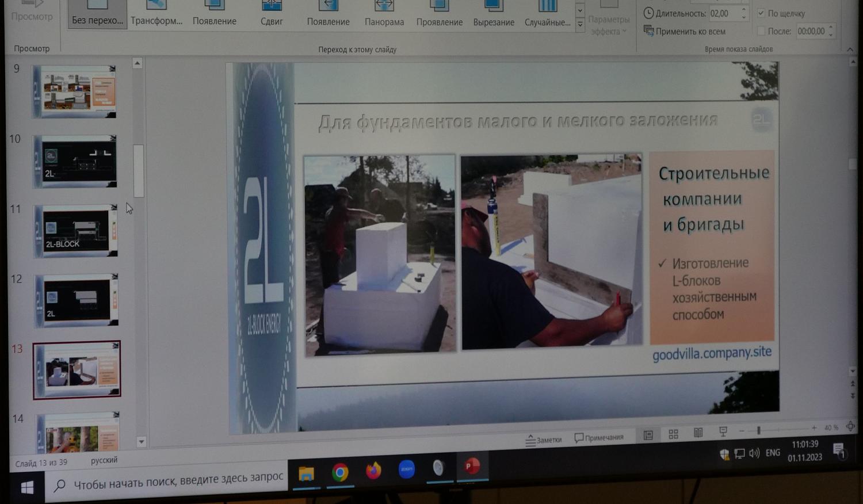Collapse the ribbon with the chevron
863x504 pixels.
pyautogui.click(x=850, y=49)
